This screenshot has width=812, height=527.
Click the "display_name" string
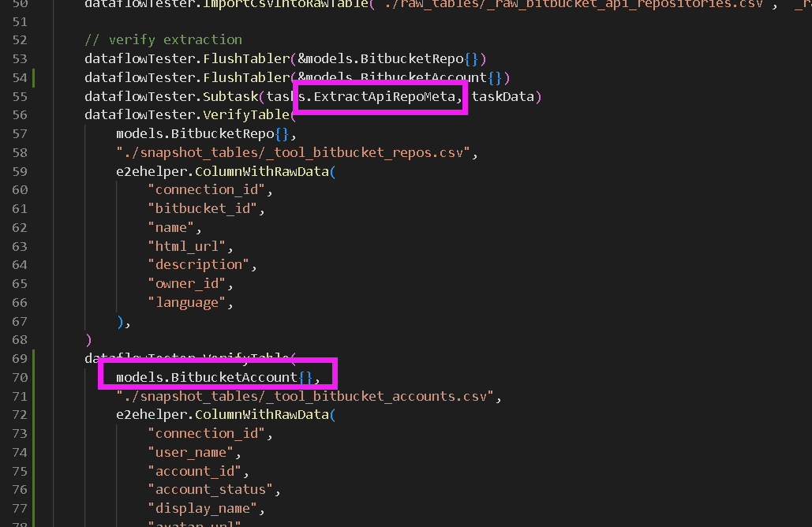tap(203, 509)
